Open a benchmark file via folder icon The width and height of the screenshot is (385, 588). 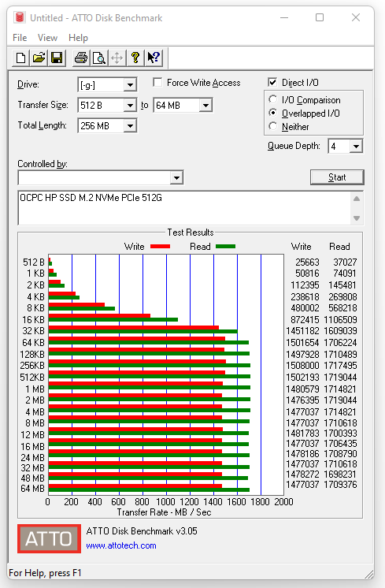tap(39, 58)
